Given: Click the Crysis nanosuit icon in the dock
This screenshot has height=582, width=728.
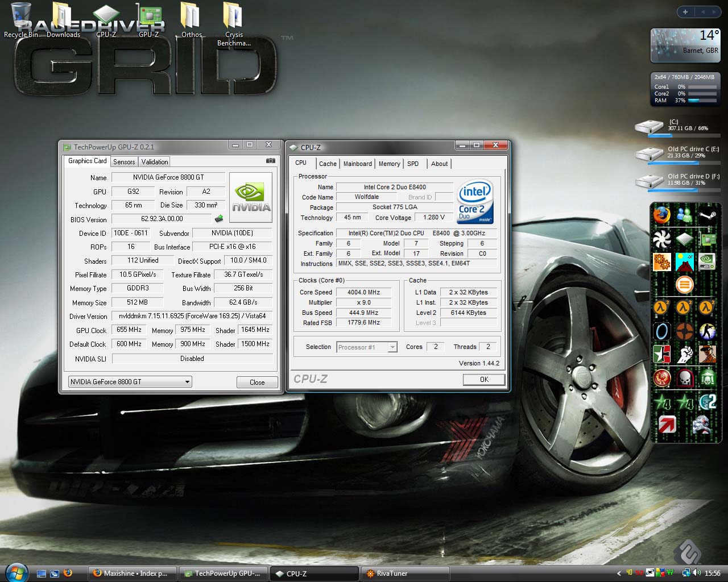Looking at the screenshot, I should pos(702,425).
